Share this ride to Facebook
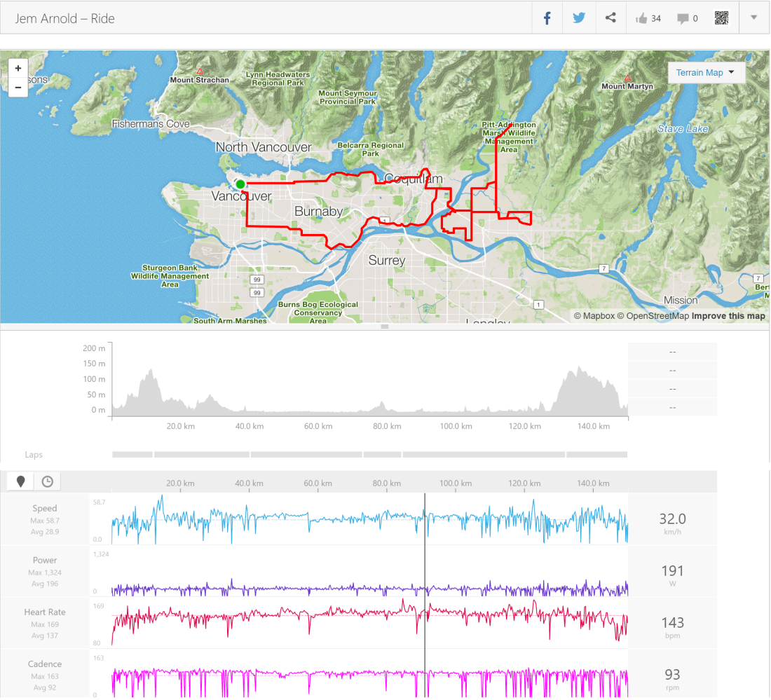The image size is (771, 700). [x=547, y=18]
